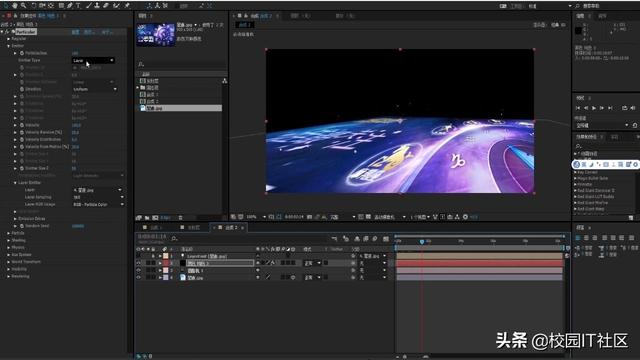Click the Project panel search magnifier
Image resolution: width=640 pixels, height=360 pixels.
click(x=141, y=64)
